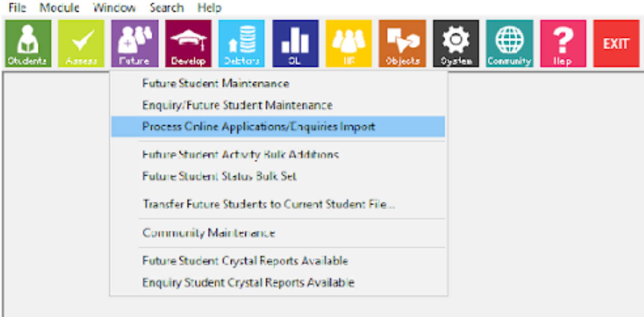Screen dimensions: 644x317
Task: Open the System settings gear icon
Action: point(455,43)
